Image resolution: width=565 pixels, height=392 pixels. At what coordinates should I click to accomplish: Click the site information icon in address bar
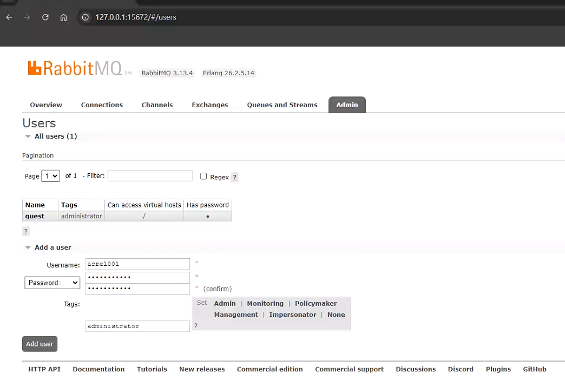[85, 17]
